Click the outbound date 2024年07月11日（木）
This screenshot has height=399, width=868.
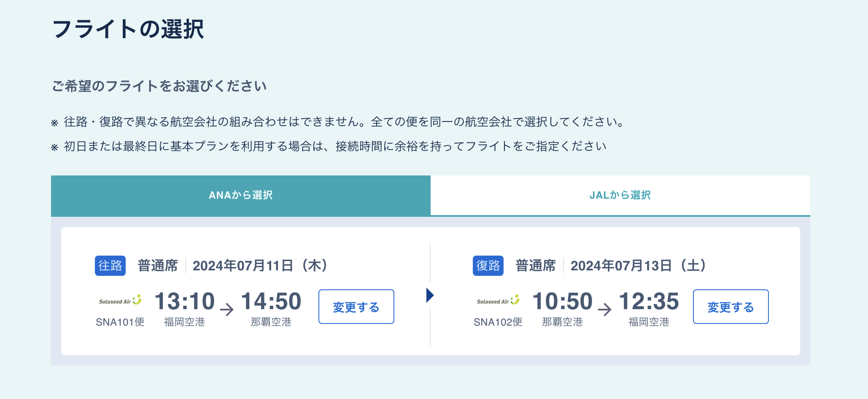tap(260, 266)
